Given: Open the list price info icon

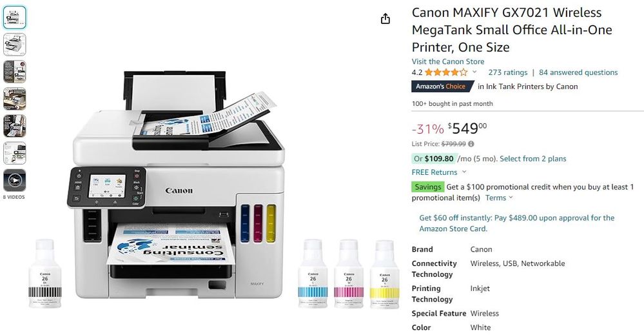Looking at the screenshot, I should pyautogui.click(x=471, y=144).
